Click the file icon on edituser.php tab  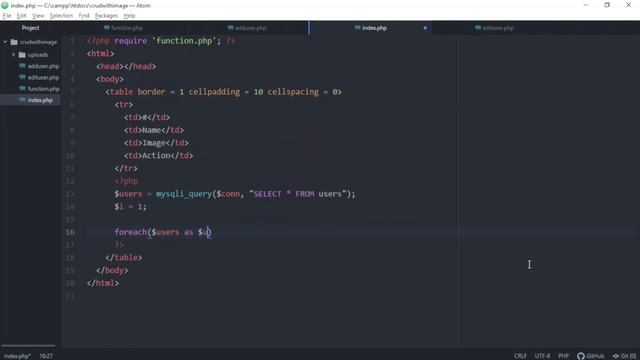click(x=478, y=28)
